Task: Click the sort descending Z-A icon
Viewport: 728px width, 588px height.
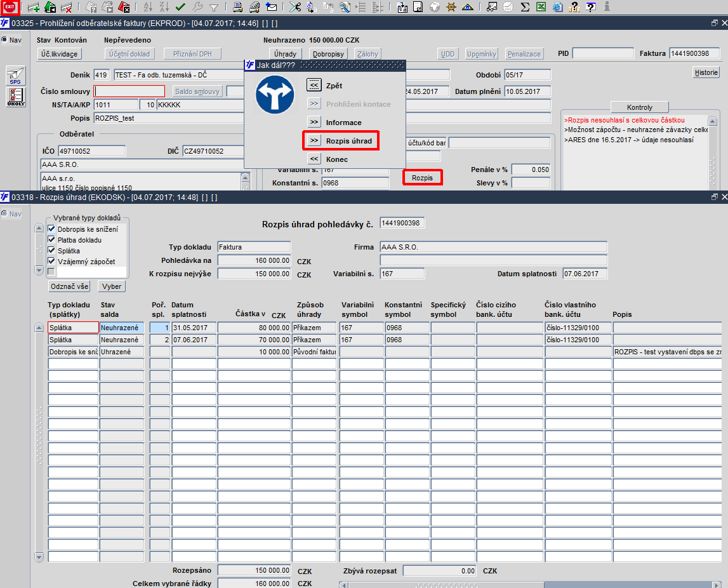Action: (x=164, y=7)
